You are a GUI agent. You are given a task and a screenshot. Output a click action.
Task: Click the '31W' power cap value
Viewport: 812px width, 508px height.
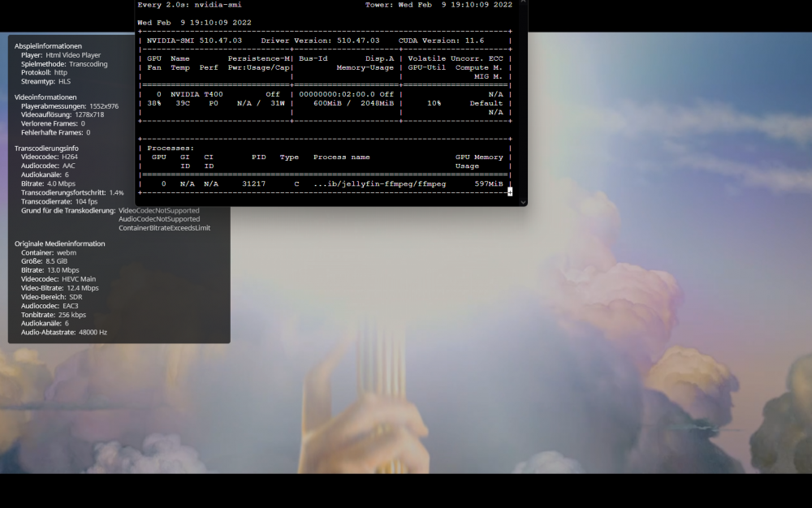pos(278,103)
